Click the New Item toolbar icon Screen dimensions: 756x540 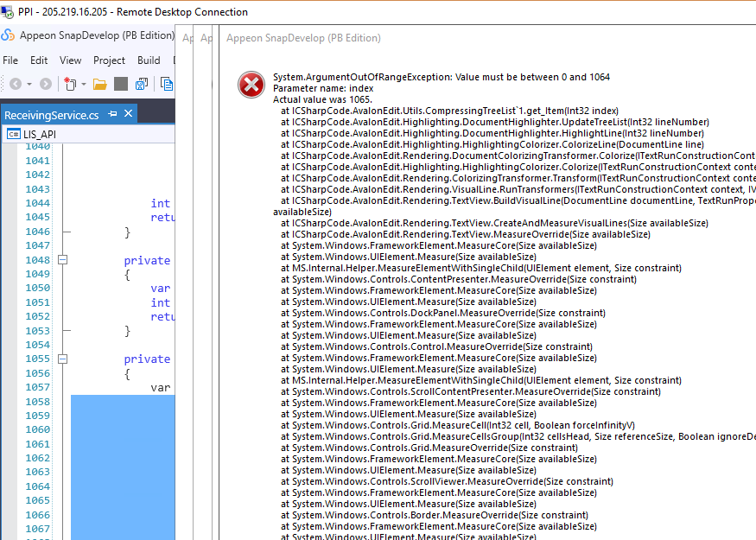pyautogui.click(x=70, y=84)
